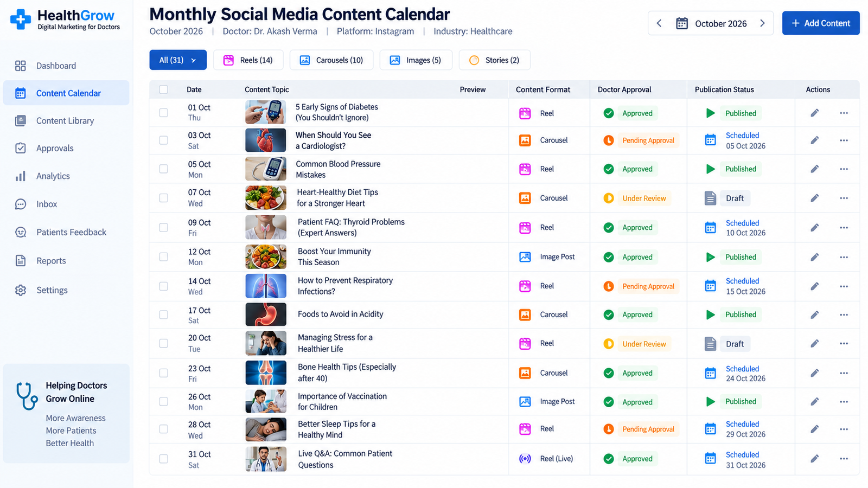This screenshot has width=868, height=488.
Task: Toggle the select-all checkbox in table header
Action: click(163, 89)
